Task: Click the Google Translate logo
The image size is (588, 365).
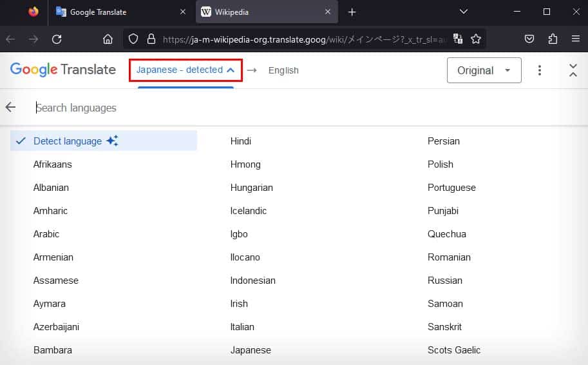Action: point(63,70)
